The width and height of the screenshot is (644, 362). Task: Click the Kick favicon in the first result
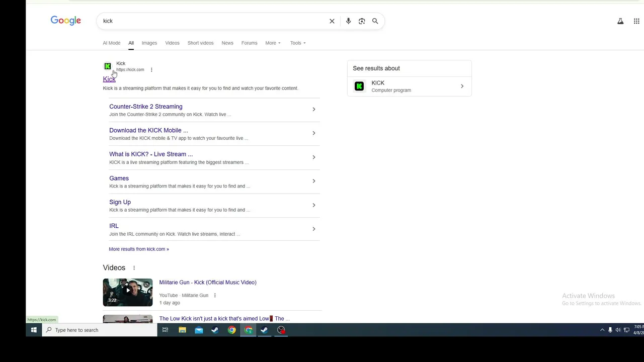click(107, 66)
